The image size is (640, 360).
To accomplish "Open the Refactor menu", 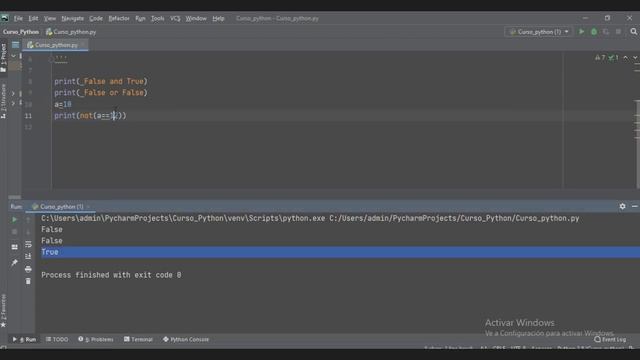I will pos(119,18).
